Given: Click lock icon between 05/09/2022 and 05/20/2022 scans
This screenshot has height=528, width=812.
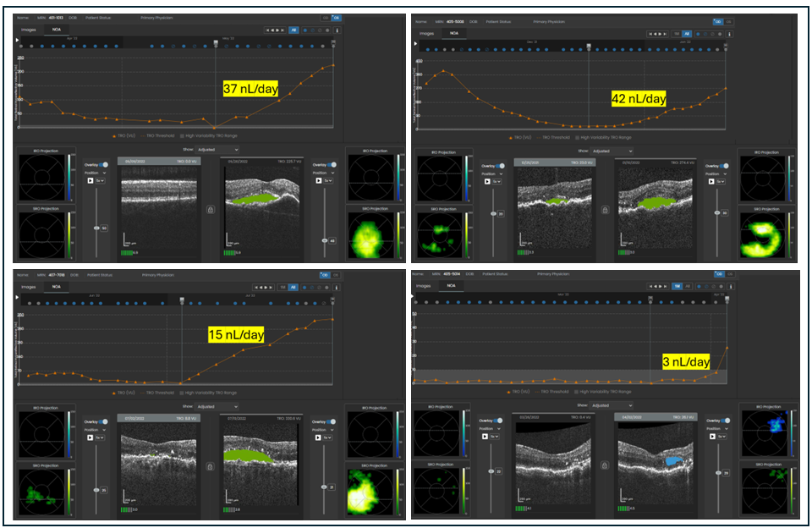Looking at the screenshot, I should point(211,209).
